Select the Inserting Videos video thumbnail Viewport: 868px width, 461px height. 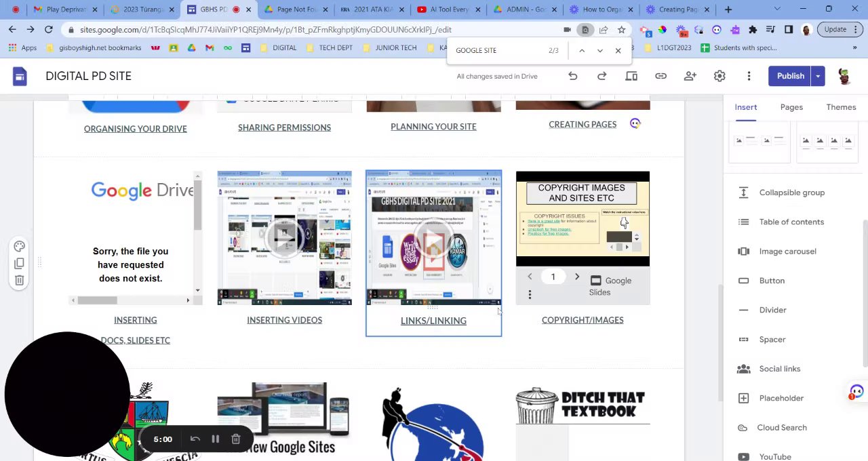(284, 238)
